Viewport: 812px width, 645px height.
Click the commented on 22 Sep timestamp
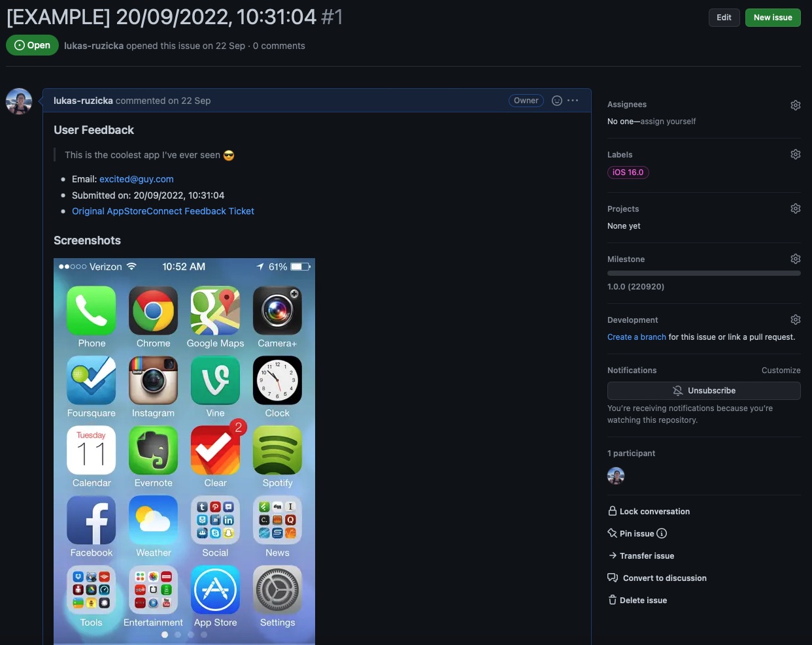tap(163, 101)
